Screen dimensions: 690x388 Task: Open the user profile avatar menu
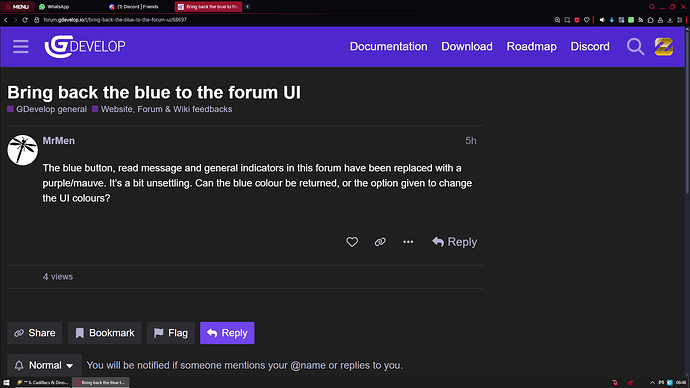(x=664, y=46)
